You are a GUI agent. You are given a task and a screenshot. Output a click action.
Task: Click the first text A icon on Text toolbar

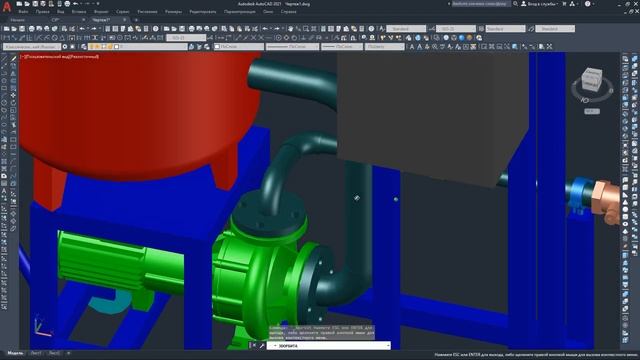411,47
